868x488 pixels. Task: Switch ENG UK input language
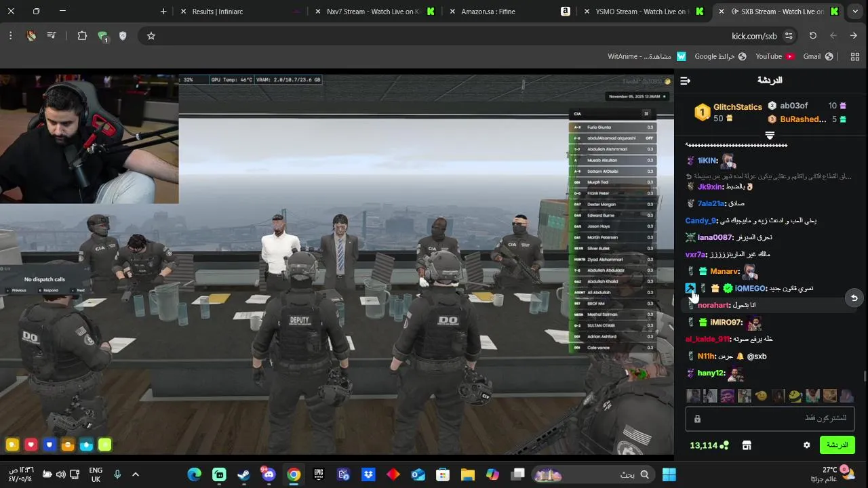coord(96,474)
